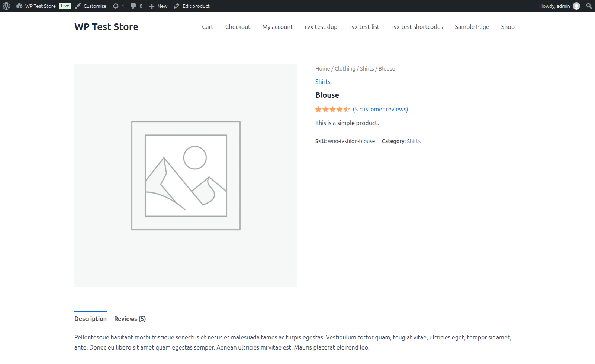
Task: Select the Description tab
Action: tap(90, 319)
